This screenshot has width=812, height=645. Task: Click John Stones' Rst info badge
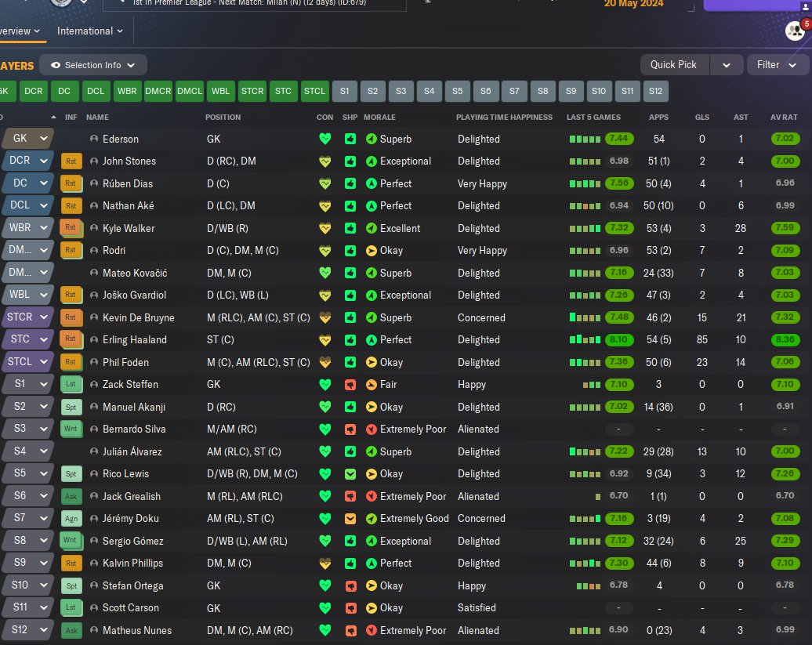(x=71, y=161)
